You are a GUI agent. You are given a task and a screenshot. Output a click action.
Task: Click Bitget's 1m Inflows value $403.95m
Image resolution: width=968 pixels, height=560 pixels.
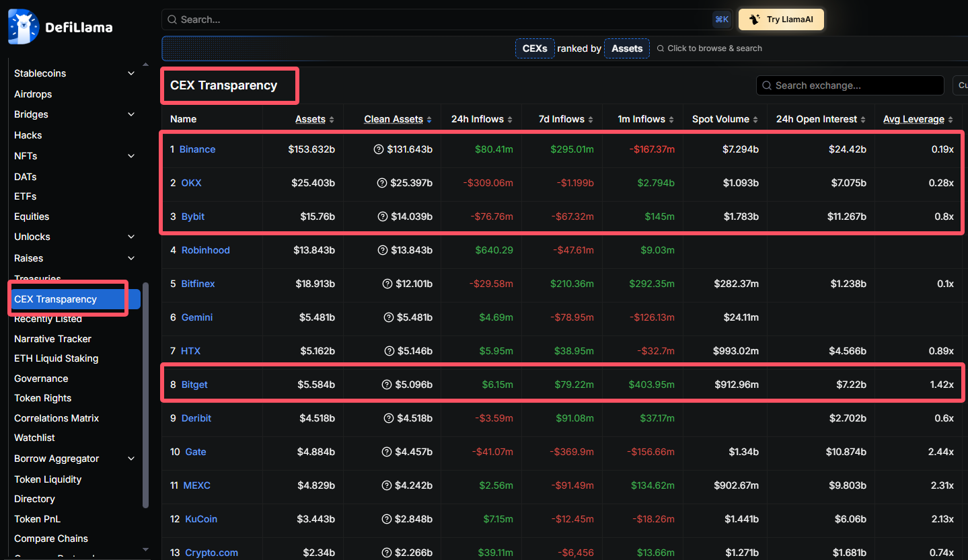(x=652, y=385)
